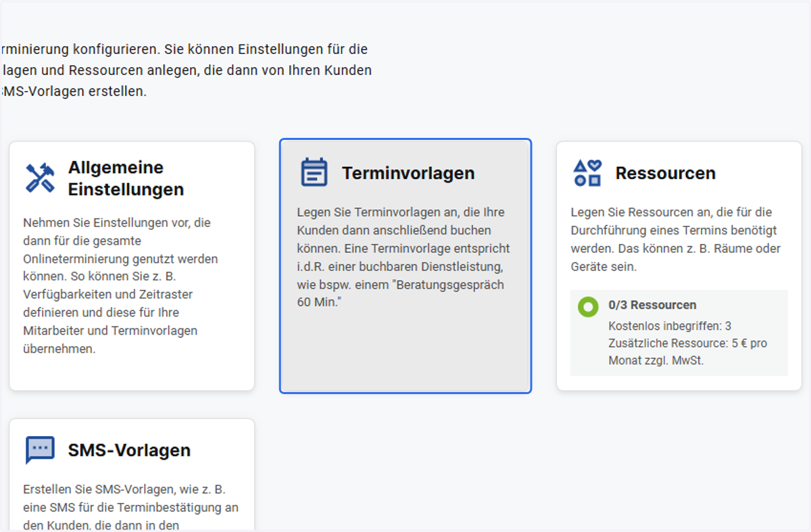Click the calendar icon on Terminvorlagen card
The image size is (811, 532).
[314, 172]
